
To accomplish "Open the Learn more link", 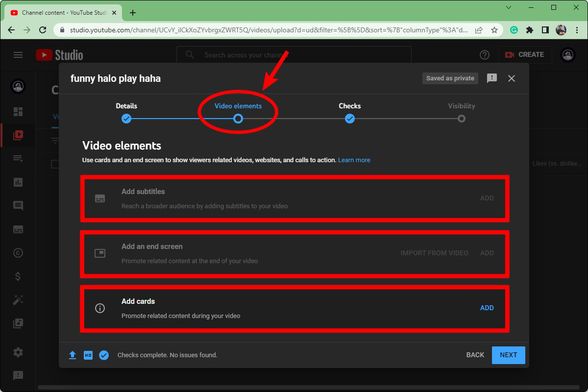I will pos(354,160).
